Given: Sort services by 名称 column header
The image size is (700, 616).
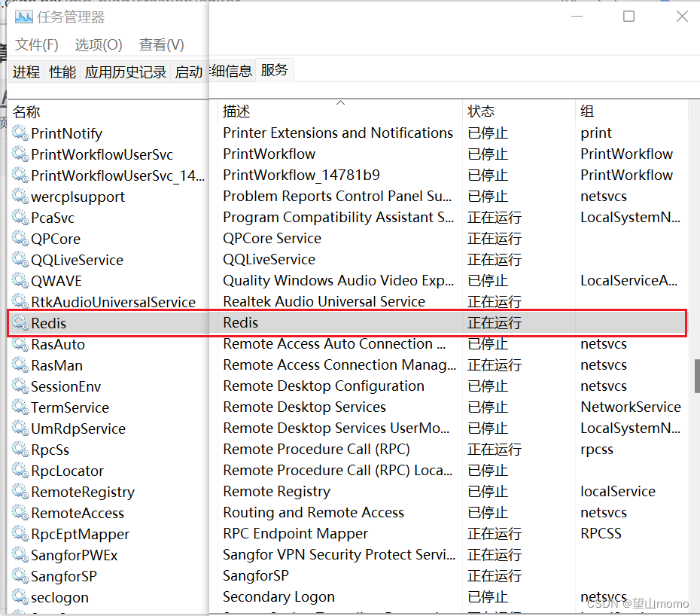Looking at the screenshot, I should click(x=26, y=111).
